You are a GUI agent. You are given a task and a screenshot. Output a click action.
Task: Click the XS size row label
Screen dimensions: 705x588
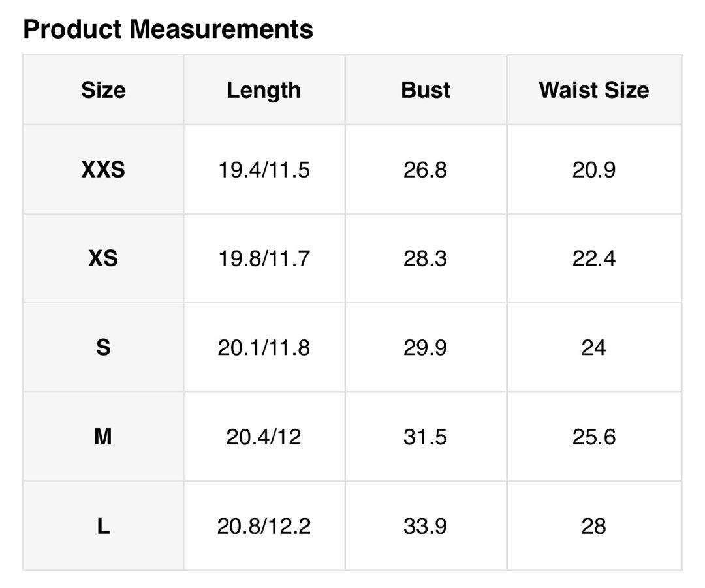[103, 258]
